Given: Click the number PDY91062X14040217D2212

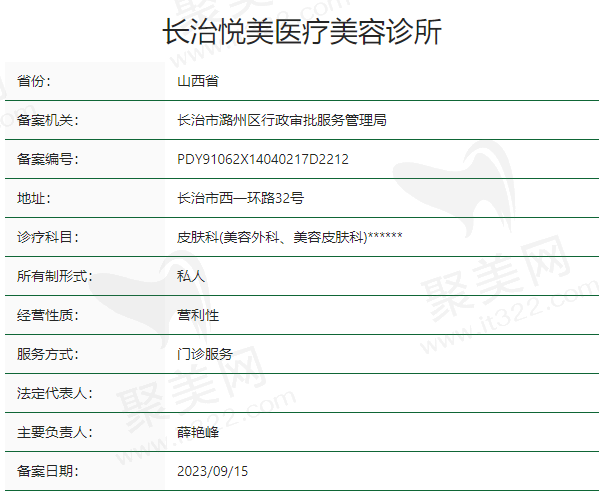Looking at the screenshot, I should click(263, 159).
